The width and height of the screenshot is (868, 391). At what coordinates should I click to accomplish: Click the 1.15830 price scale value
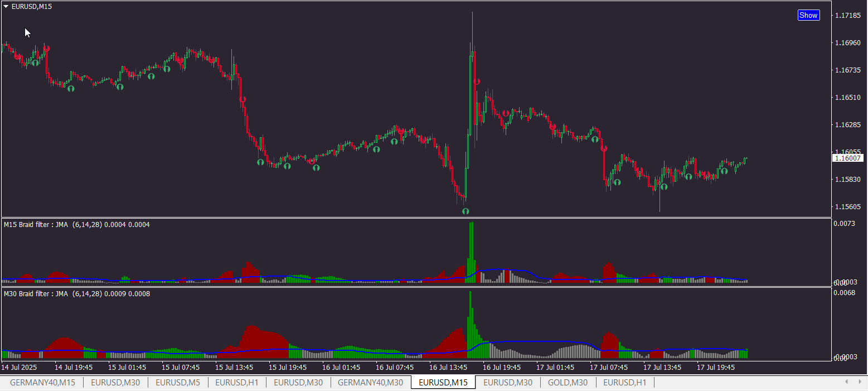click(x=848, y=179)
